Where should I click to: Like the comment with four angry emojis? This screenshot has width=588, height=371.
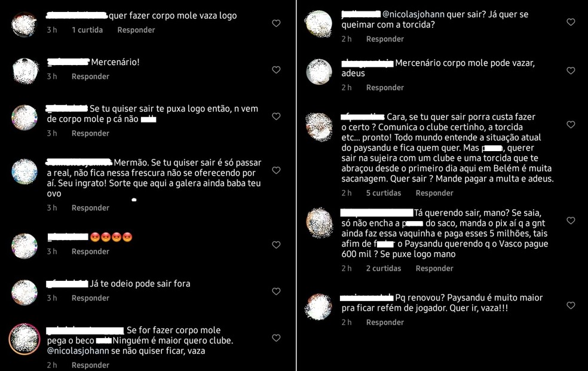coord(276,245)
